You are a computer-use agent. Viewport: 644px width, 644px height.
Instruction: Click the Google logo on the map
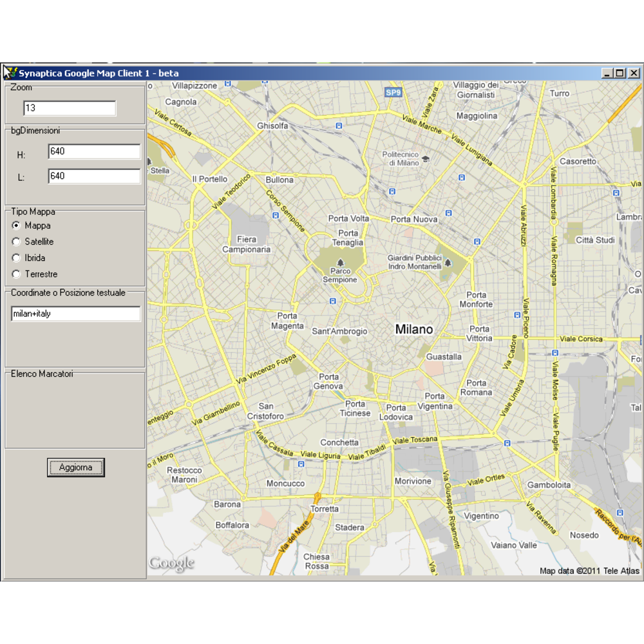171,563
